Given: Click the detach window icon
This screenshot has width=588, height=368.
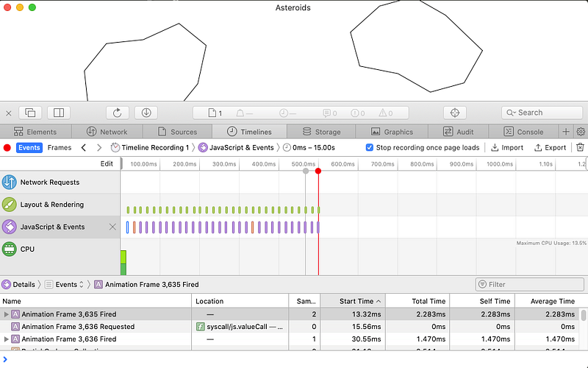Looking at the screenshot, I should pos(30,113).
